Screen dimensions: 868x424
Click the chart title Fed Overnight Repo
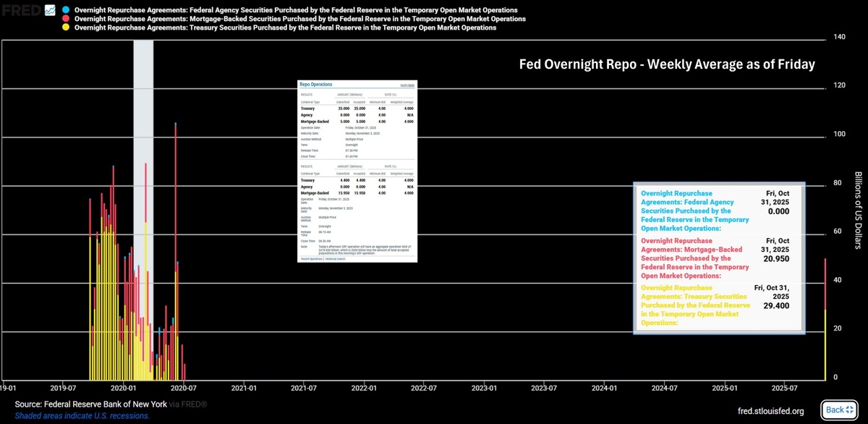667,64
